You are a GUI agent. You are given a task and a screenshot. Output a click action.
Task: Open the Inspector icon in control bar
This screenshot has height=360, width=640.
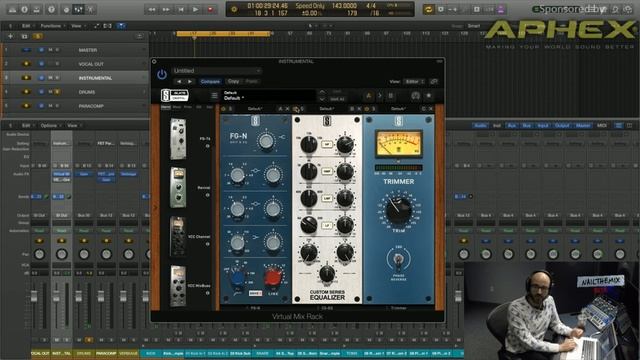[24, 9]
